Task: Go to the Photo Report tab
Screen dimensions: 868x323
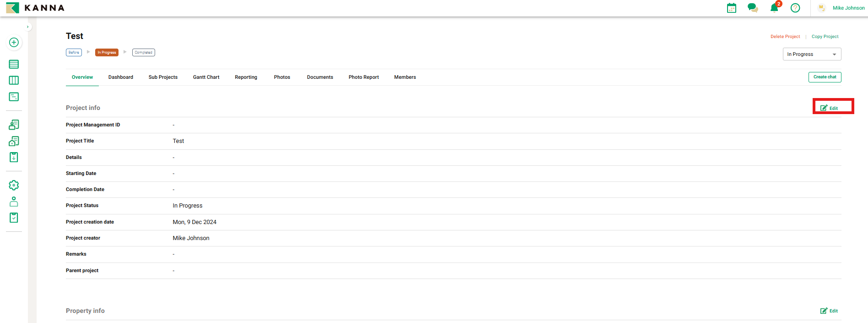Action: pyautogui.click(x=363, y=77)
